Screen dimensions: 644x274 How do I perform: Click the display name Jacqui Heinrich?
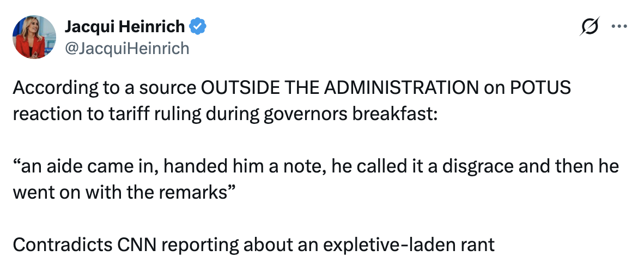(124, 25)
